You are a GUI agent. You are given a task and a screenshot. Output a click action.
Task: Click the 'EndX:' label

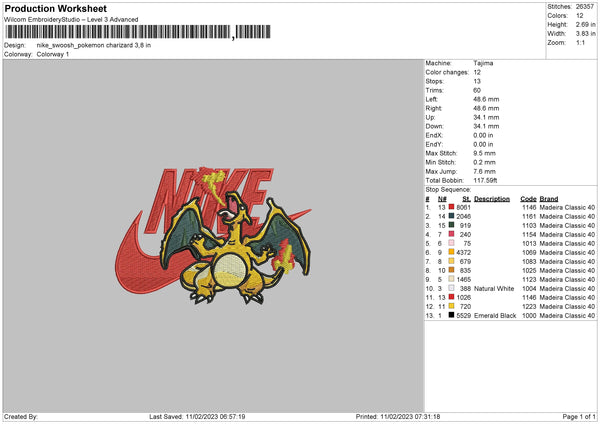point(434,135)
